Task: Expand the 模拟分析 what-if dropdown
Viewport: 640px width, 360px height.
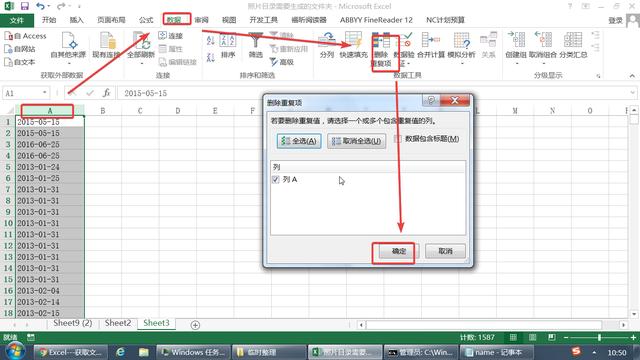Action: [462, 63]
